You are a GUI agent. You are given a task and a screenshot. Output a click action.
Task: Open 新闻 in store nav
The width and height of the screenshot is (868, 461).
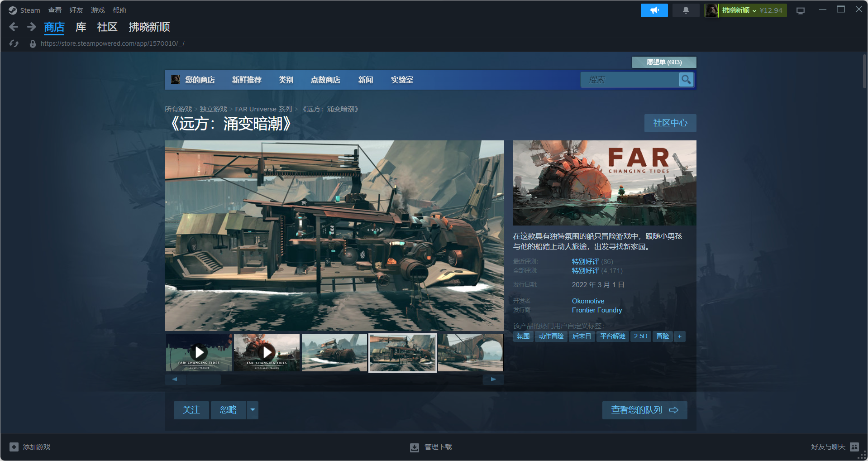(366, 80)
